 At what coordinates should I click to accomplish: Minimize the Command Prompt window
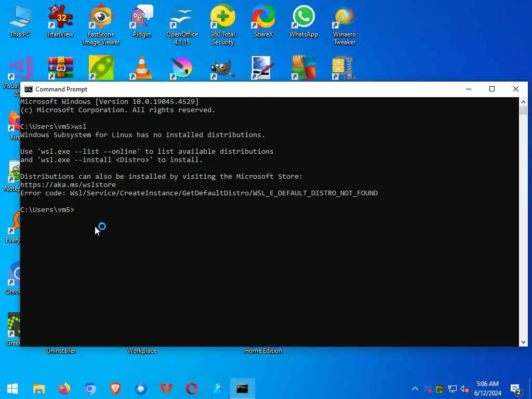pyautogui.click(x=469, y=89)
